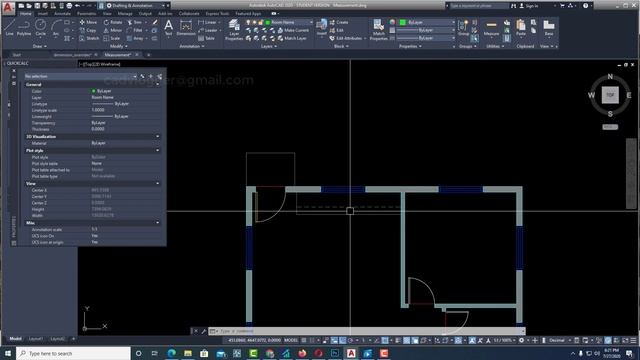Switch to the Manage ribbon tab
Image resolution: width=640 pixels, height=360 pixels.
click(125, 13)
